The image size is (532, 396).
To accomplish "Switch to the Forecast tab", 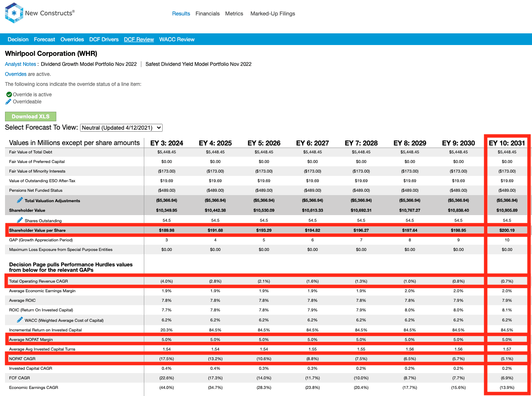I will point(45,40).
